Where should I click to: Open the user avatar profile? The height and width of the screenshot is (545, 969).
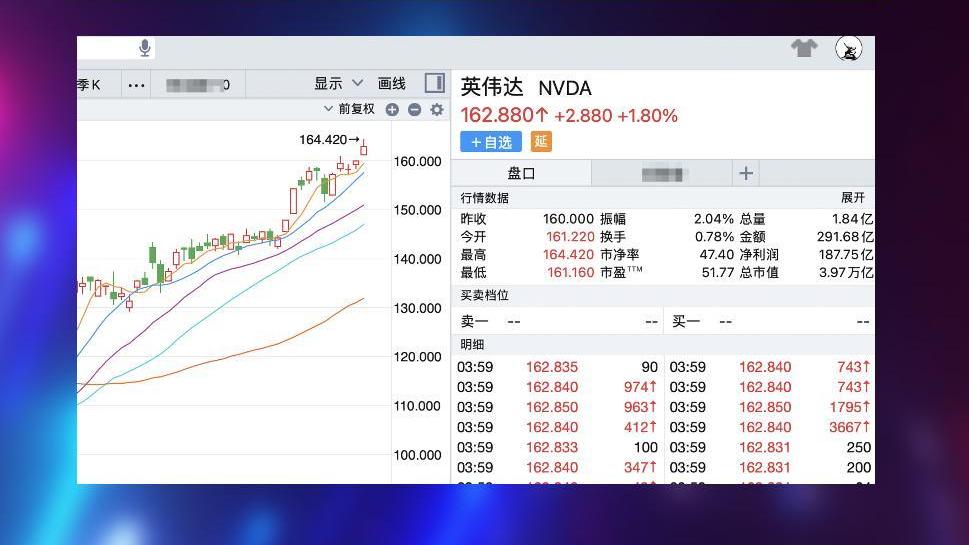coord(848,49)
